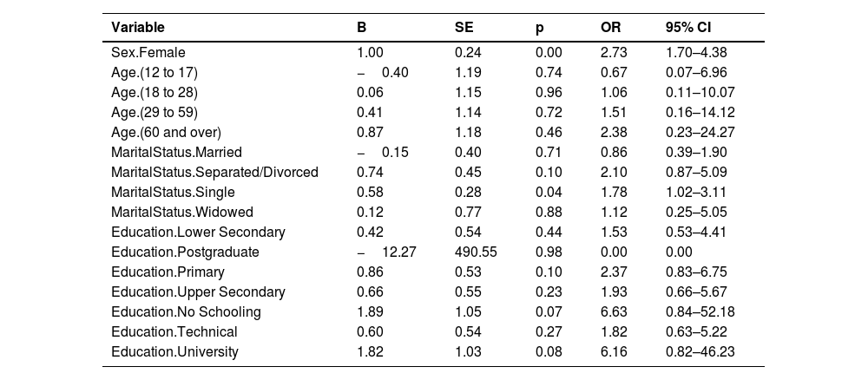Click MaritalStatus.Widowed variable name
868x380 pixels.
pyautogui.click(x=182, y=212)
